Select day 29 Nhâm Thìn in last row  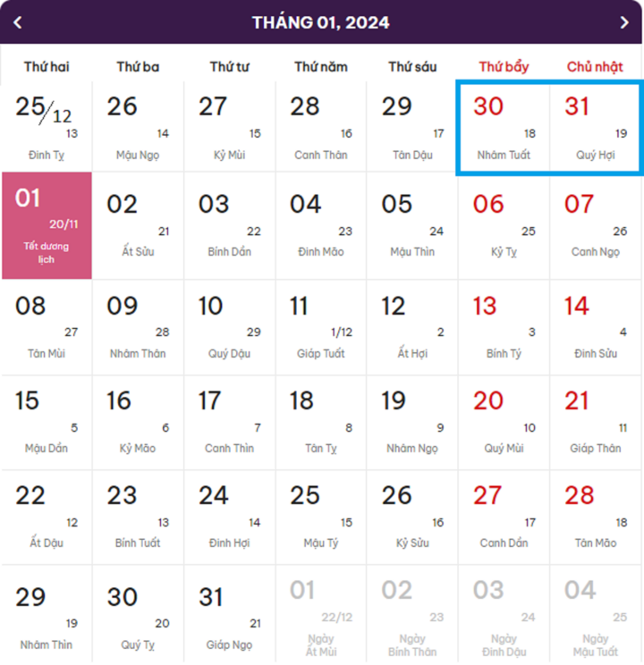[x=47, y=614]
